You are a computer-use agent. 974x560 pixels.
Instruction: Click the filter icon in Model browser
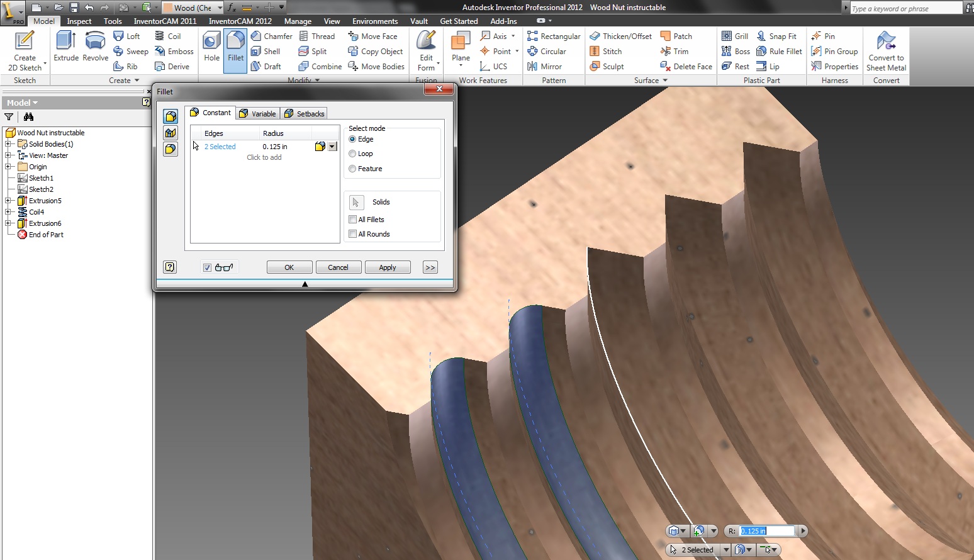coord(9,117)
